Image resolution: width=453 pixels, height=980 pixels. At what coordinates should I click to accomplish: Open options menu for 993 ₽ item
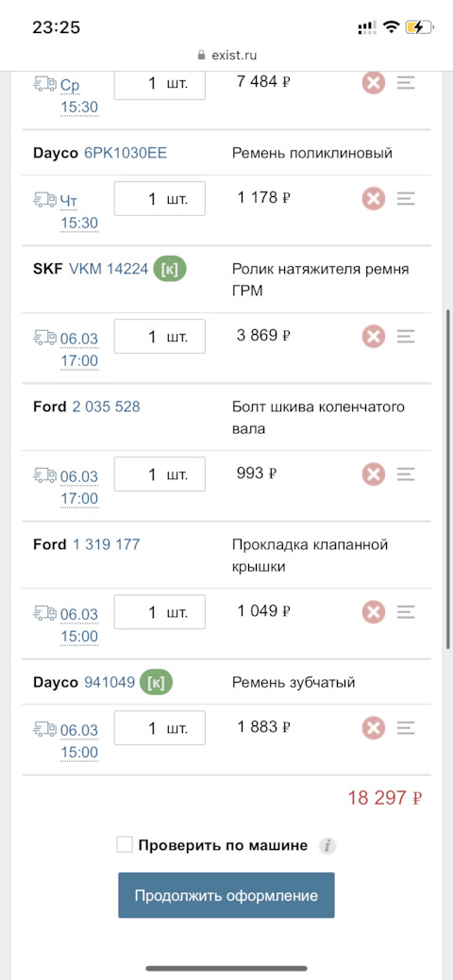pyautogui.click(x=406, y=475)
